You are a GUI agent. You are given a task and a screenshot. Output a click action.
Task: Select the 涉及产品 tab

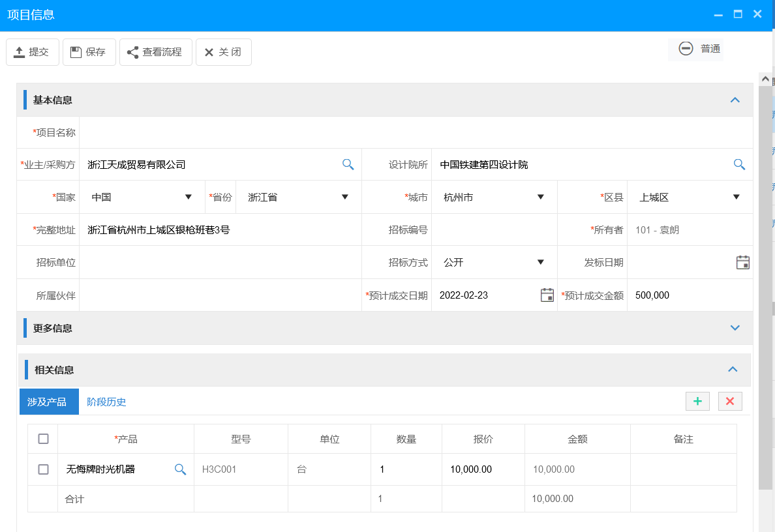coord(48,402)
